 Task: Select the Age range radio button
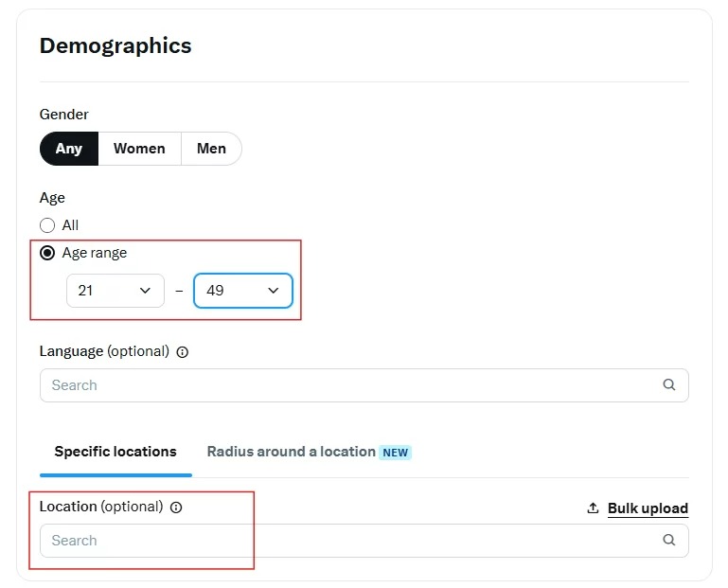point(47,253)
